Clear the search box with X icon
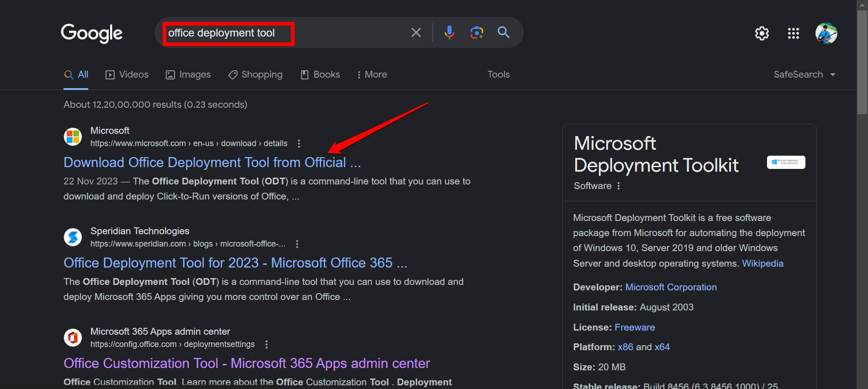 click(x=416, y=32)
